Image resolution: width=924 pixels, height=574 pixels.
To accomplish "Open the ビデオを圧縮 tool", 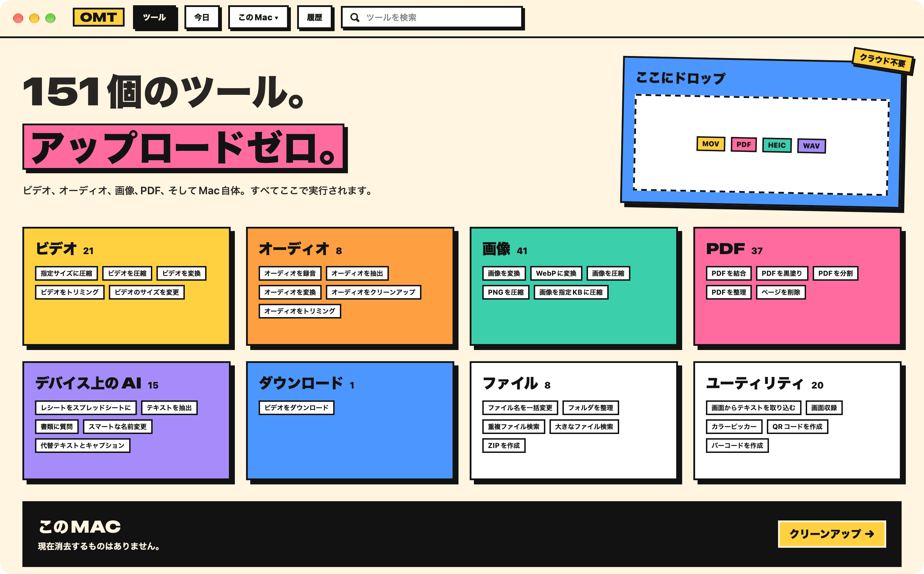I will point(127,273).
